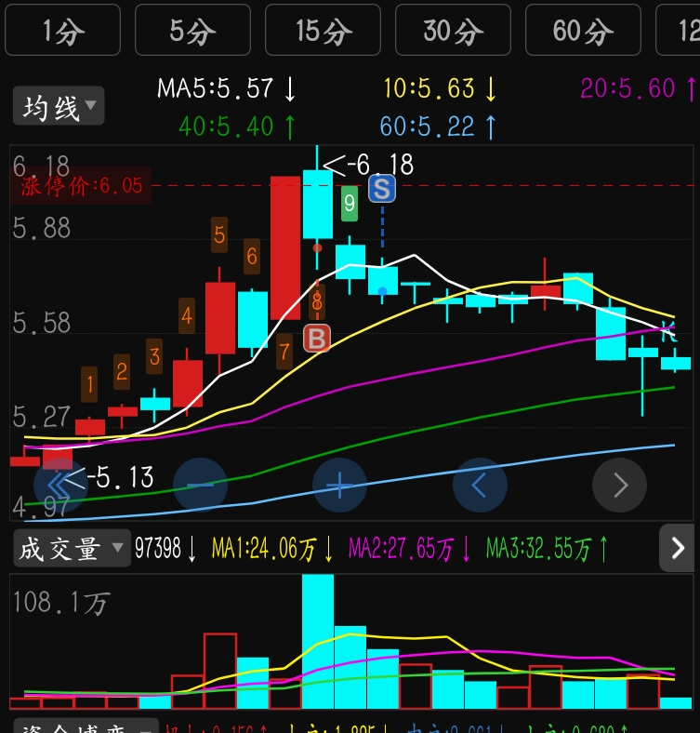Tap the 108.1万 volume scale label
This screenshot has width=700, height=733.
pos(61,602)
